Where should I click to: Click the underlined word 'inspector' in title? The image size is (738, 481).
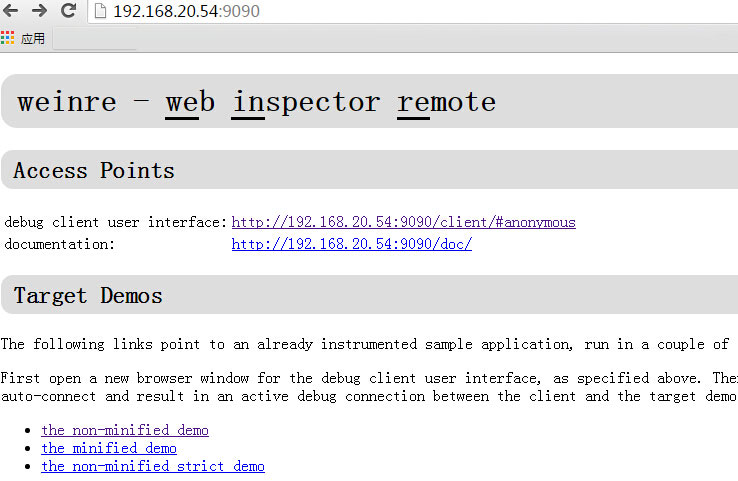click(x=306, y=103)
